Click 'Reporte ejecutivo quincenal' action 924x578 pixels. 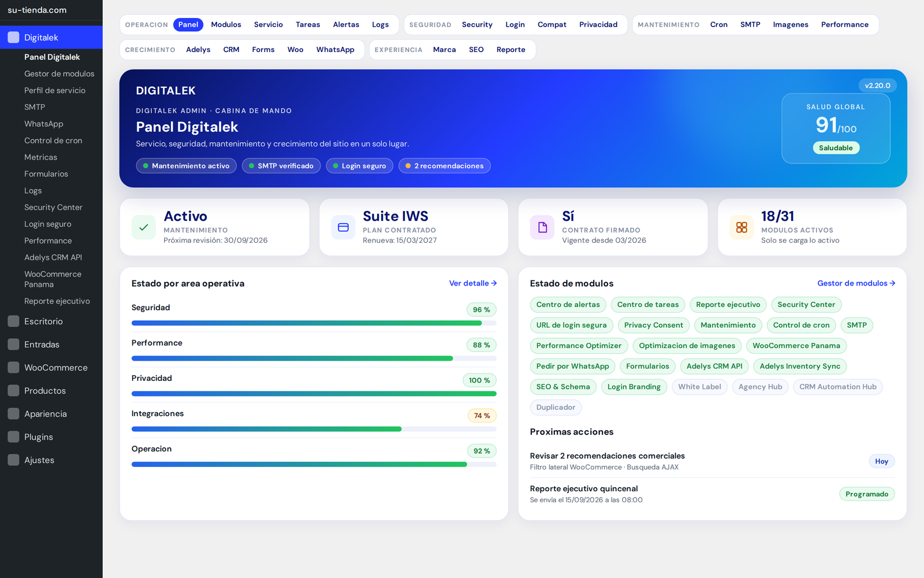click(584, 489)
